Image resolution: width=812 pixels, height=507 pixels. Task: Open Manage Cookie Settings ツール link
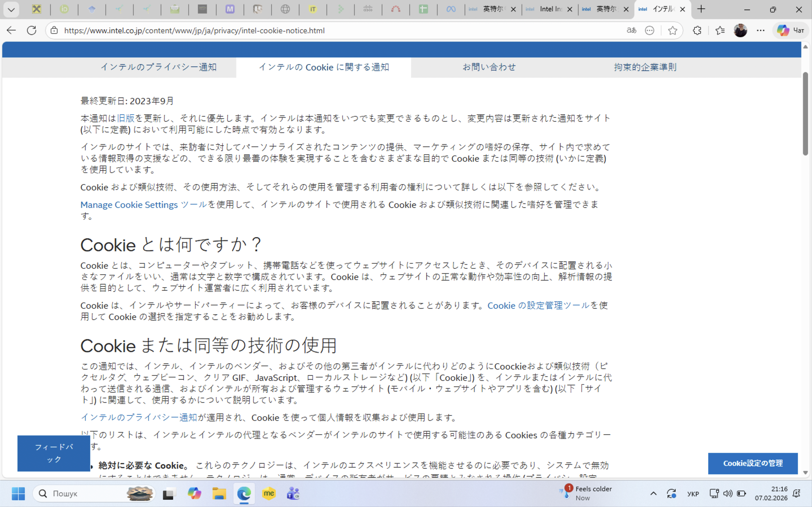tap(144, 204)
